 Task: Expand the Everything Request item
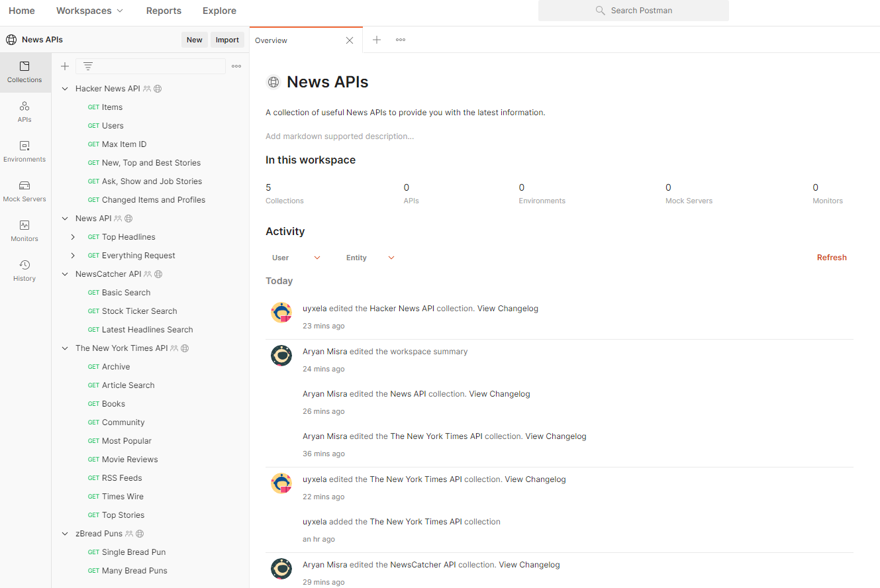[x=73, y=256]
